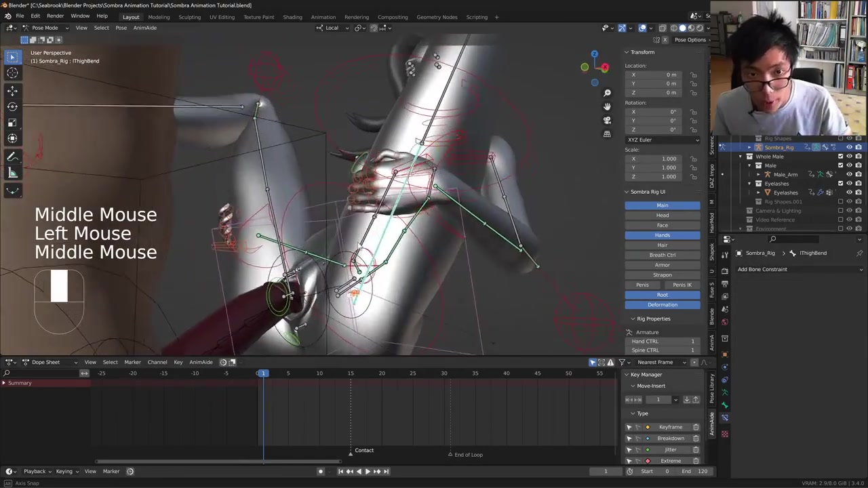This screenshot has height=488, width=868.
Task: Uncheck the Whole Male collection checkbox
Action: tap(841, 157)
